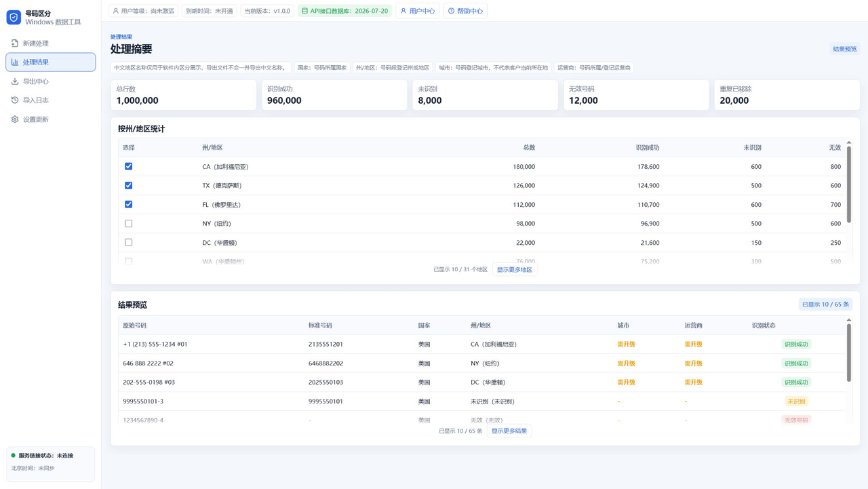Viewport: 868px width, 489px height.
Task: Uncheck the CA（加利福尼亚）checkbox
Action: (x=129, y=166)
